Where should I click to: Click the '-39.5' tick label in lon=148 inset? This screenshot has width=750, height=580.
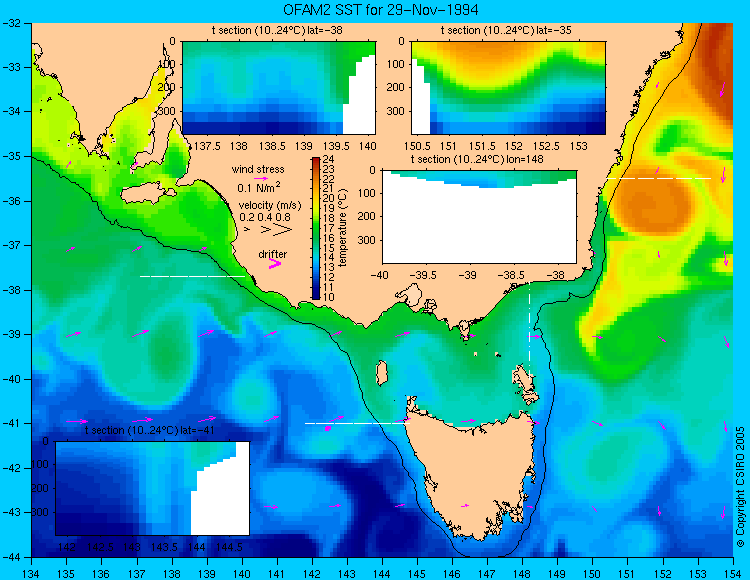coord(424,275)
